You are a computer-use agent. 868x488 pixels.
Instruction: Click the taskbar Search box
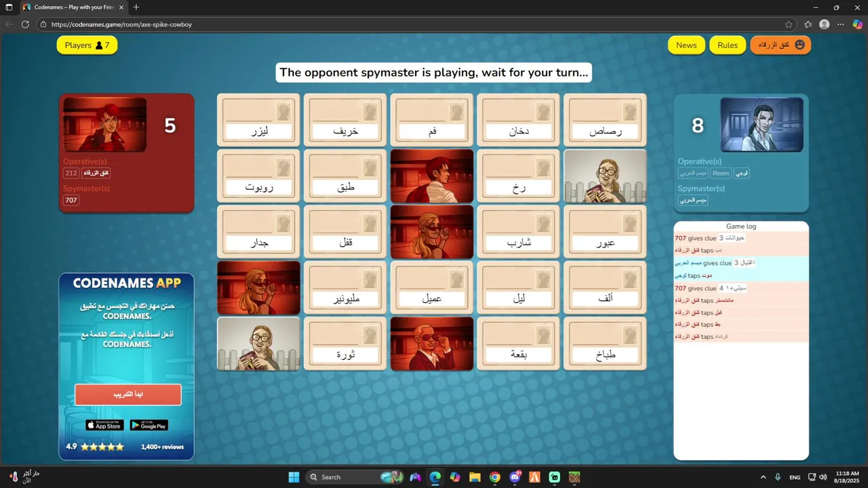355,477
